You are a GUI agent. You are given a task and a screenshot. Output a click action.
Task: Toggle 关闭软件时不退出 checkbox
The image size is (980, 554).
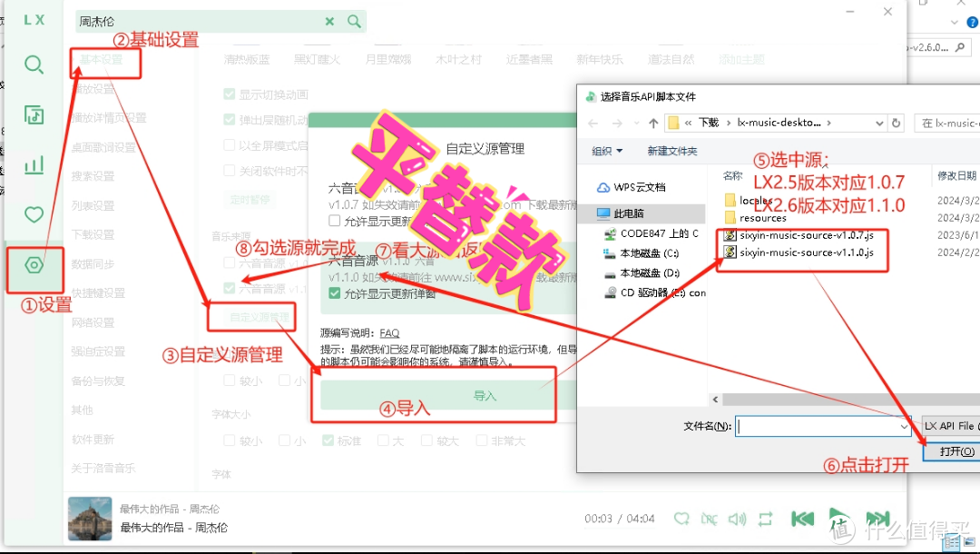point(230,170)
